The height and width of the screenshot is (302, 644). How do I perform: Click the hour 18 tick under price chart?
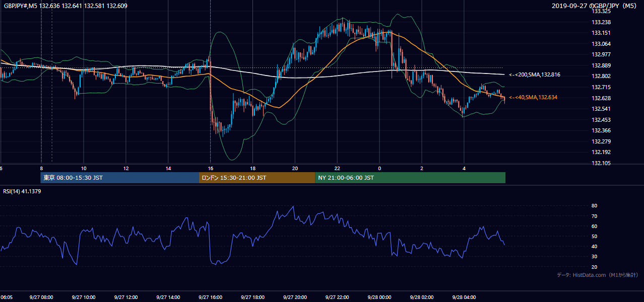(x=253, y=169)
